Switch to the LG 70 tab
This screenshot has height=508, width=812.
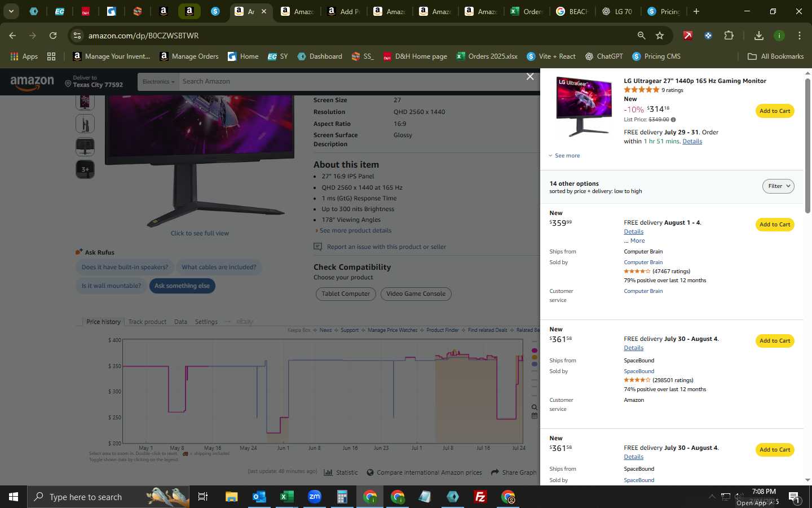tap(617, 11)
